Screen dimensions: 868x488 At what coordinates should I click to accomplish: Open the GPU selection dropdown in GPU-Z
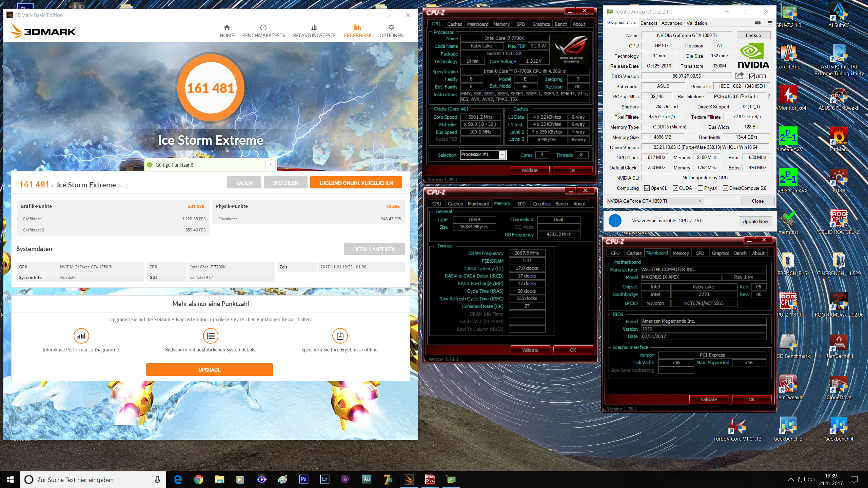pyautogui.click(x=655, y=201)
